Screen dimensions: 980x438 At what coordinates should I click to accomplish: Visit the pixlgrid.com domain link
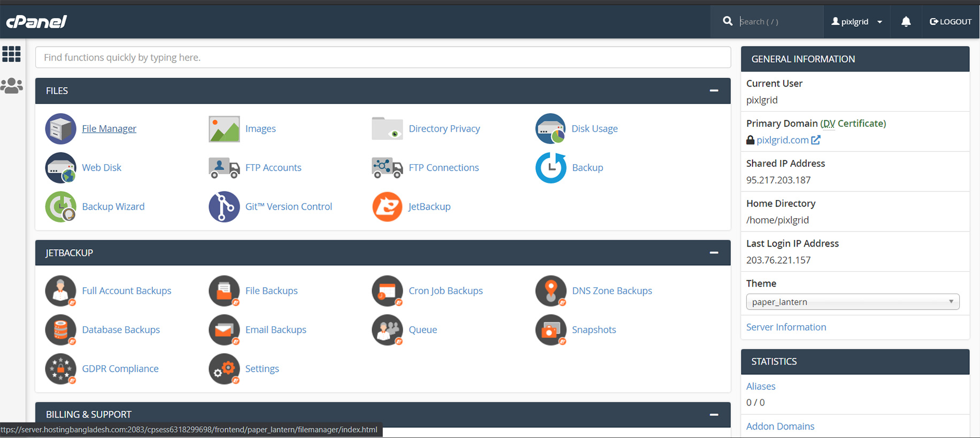tap(782, 140)
